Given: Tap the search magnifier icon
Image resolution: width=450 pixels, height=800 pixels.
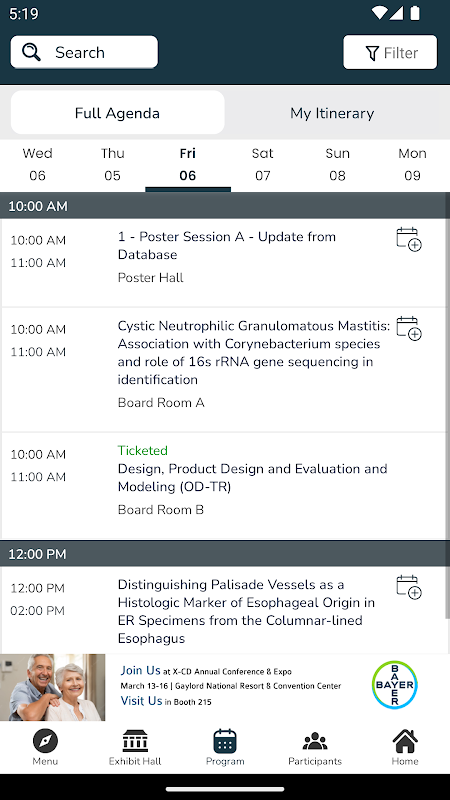Looking at the screenshot, I should click(x=32, y=52).
